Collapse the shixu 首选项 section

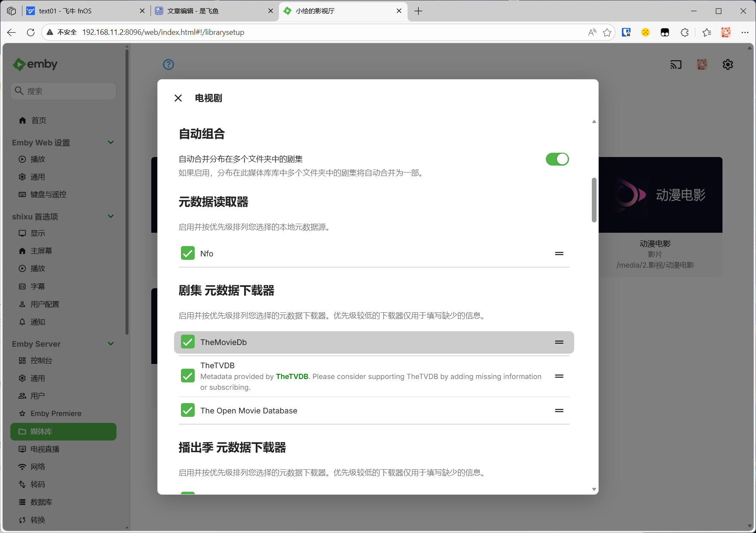110,216
